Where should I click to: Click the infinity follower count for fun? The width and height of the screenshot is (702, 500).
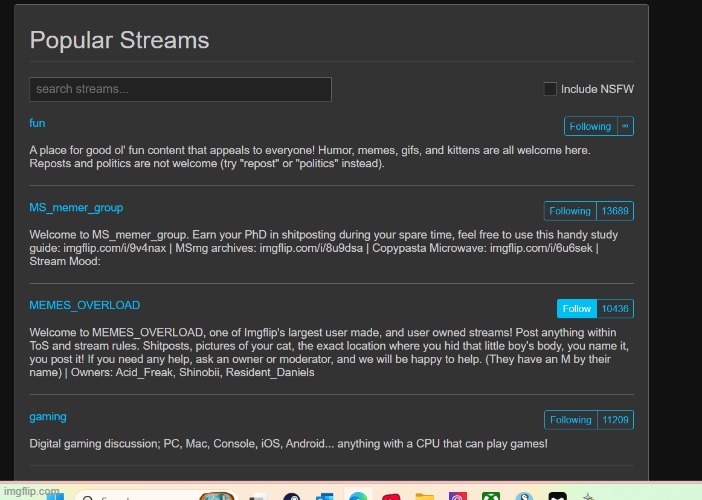625,126
